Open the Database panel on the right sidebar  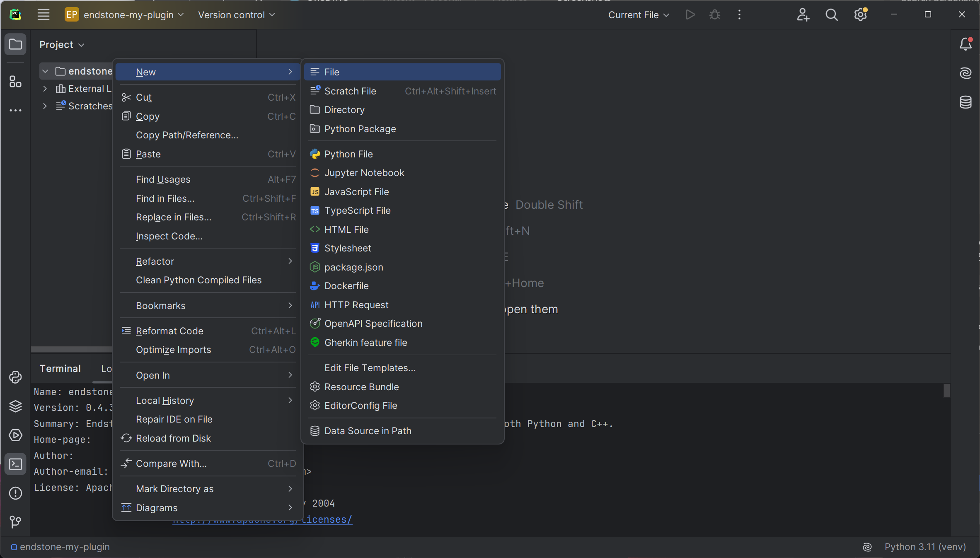click(x=966, y=102)
